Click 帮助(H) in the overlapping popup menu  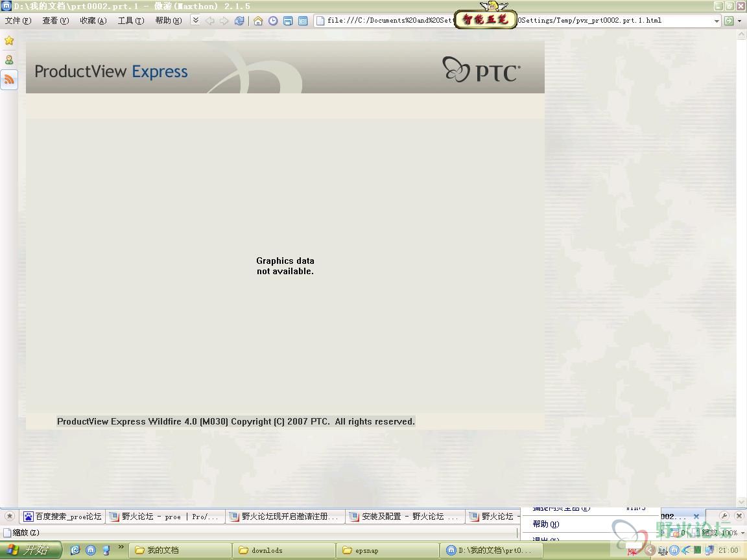tap(546, 524)
